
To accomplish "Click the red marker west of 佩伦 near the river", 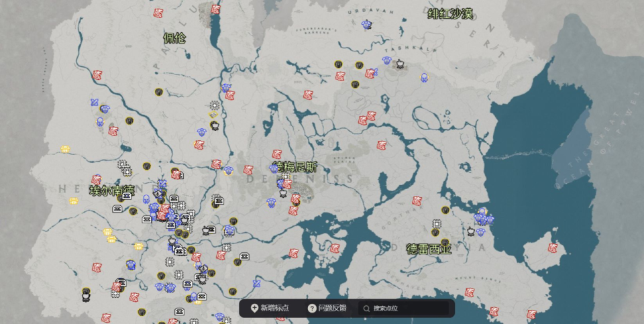I will 97,75.
